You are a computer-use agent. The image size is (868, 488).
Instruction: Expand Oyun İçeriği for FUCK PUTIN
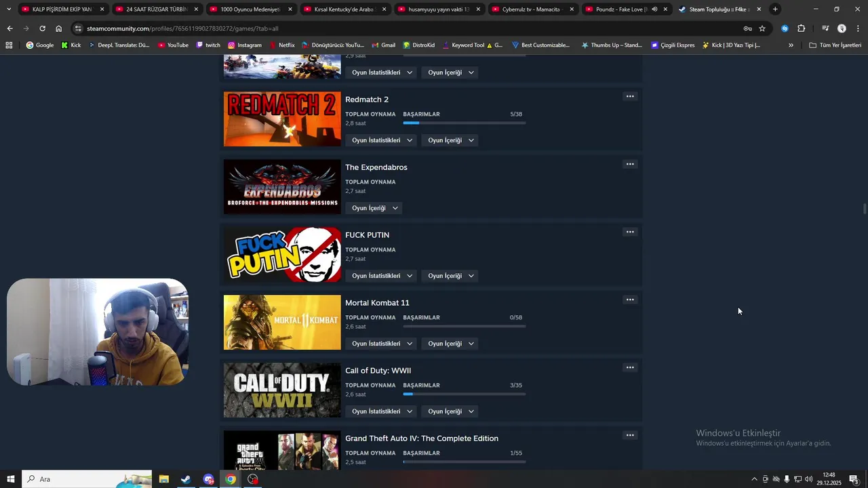(450, 276)
